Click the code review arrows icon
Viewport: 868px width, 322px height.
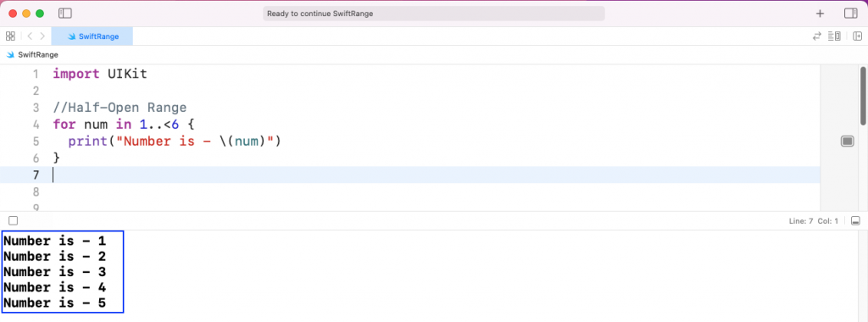[816, 36]
